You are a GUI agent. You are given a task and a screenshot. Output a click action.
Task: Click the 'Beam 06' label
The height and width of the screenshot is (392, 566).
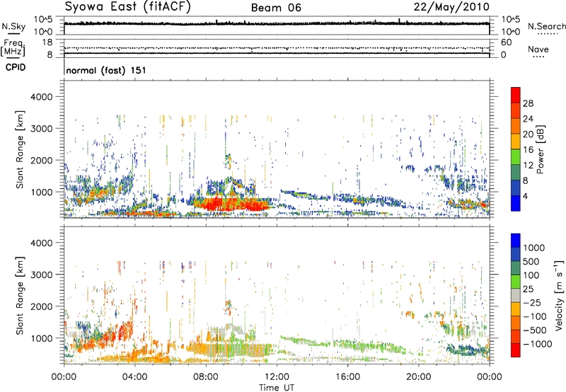[x=276, y=8]
